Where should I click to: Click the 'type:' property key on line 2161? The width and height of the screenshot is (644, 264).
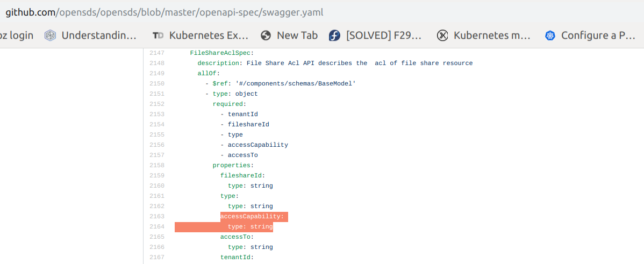(x=230, y=196)
